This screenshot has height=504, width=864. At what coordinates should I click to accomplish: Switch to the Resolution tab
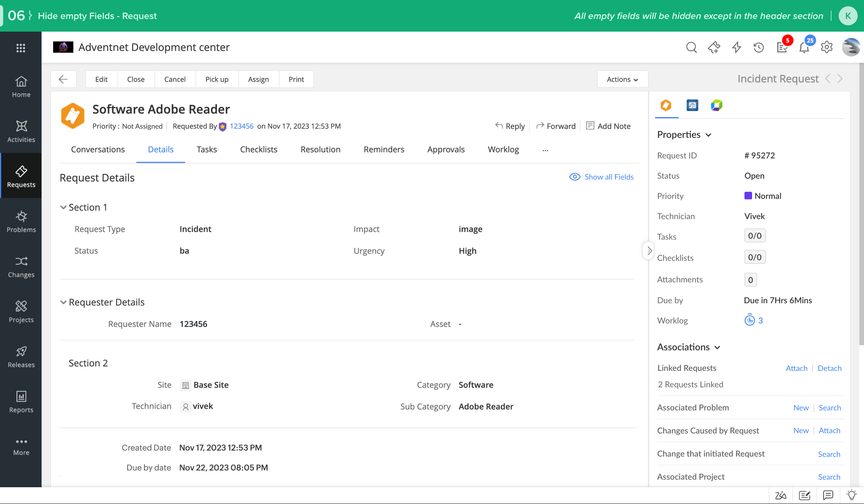click(x=320, y=150)
